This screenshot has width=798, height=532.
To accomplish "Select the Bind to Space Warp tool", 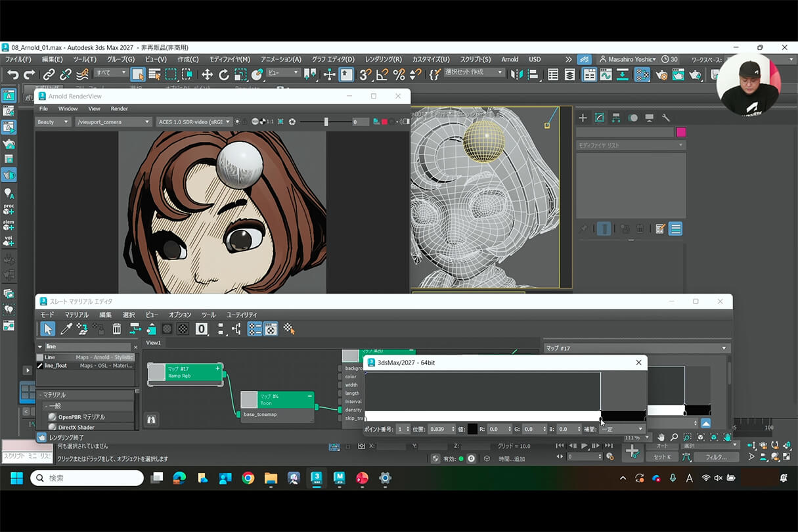I will (82, 74).
